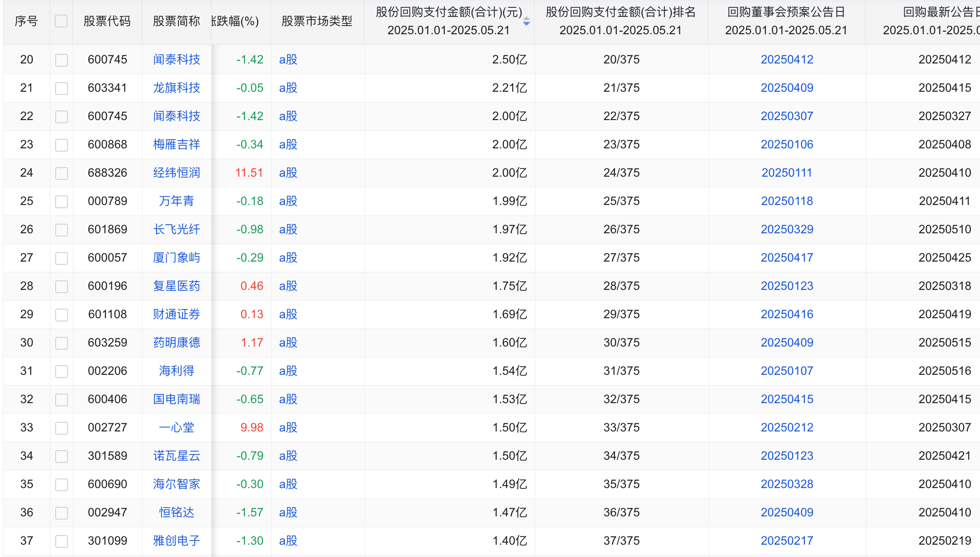Sort by the 涨跌幅(%) column header

tap(235, 21)
